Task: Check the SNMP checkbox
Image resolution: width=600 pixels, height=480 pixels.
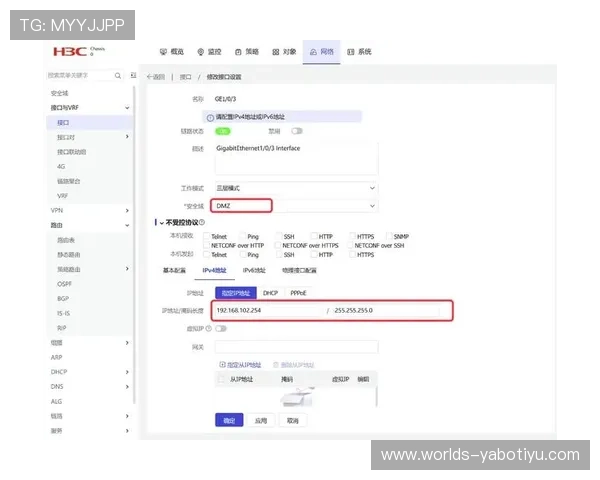Action: click(x=389, y=236)
